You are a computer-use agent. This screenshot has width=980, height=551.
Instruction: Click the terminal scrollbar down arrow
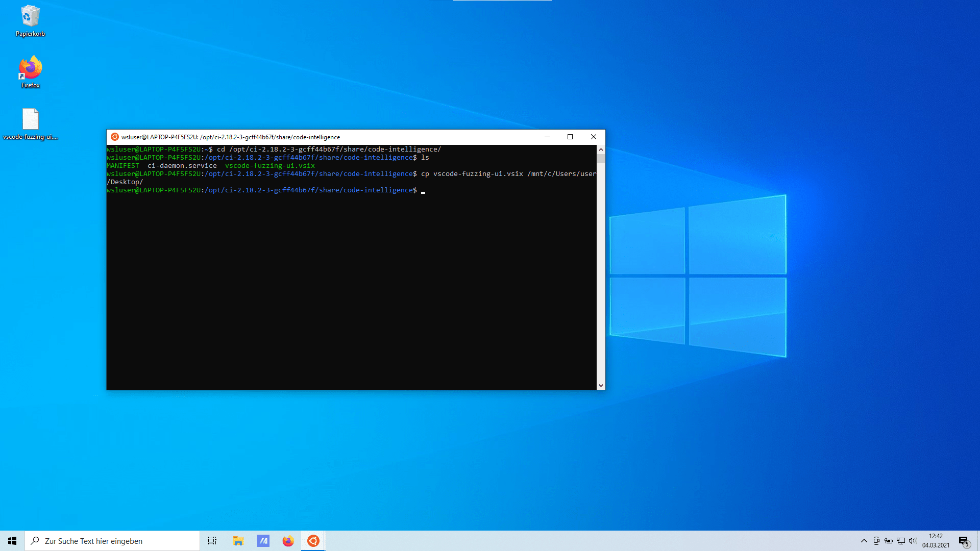(601, 386)
